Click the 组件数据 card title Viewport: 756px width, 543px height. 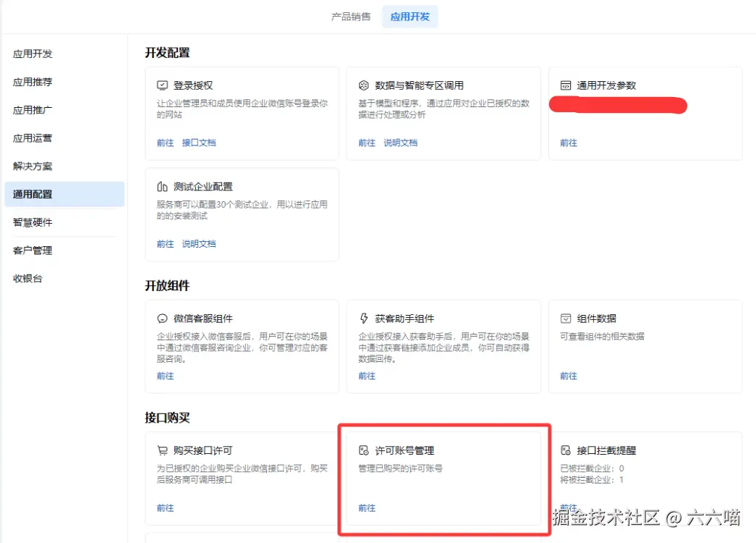596,319
